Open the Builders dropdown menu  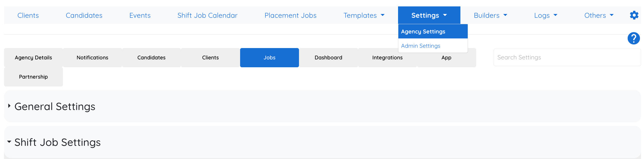tap(490, 15)
